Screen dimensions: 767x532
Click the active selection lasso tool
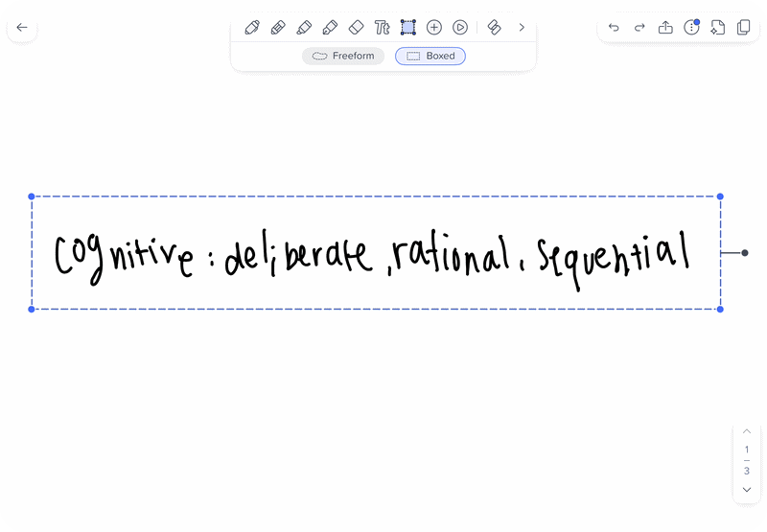[x=408, y=28]
